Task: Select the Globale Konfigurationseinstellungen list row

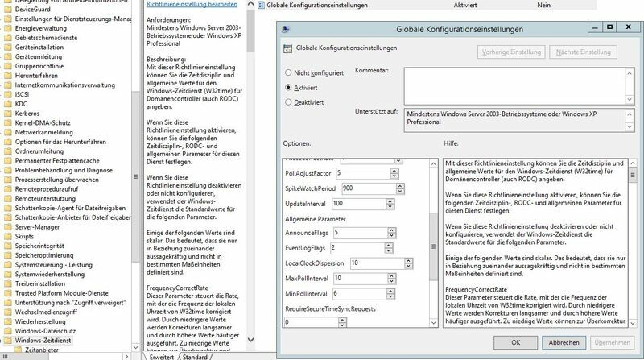Action: 426,6
